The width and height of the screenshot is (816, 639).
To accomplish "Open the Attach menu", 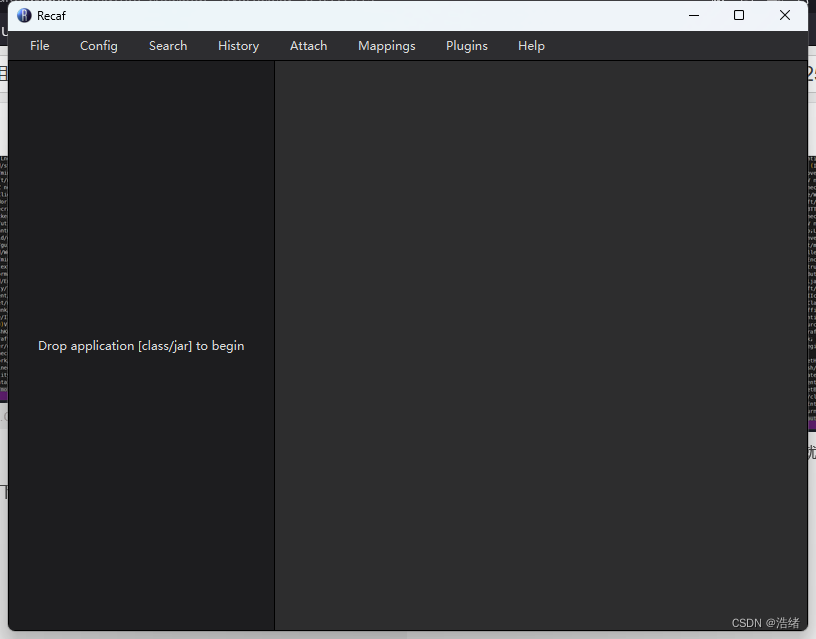I will click(x=309, y=46).
